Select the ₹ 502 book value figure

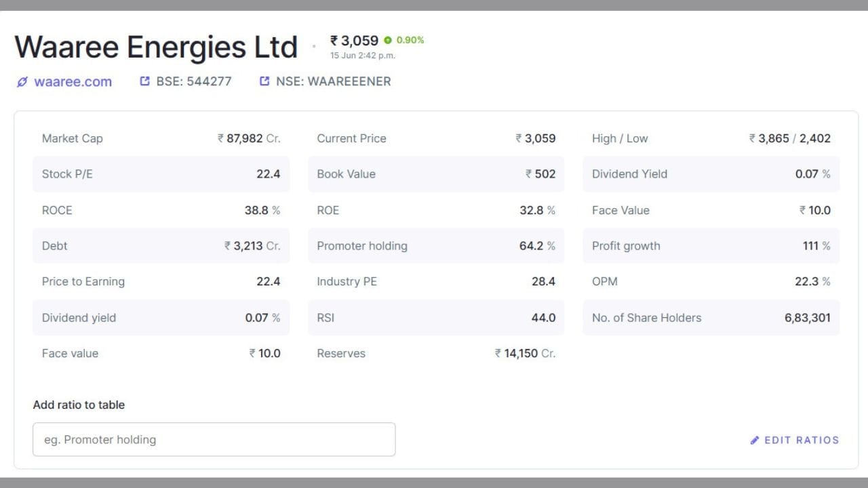point(540,174)
